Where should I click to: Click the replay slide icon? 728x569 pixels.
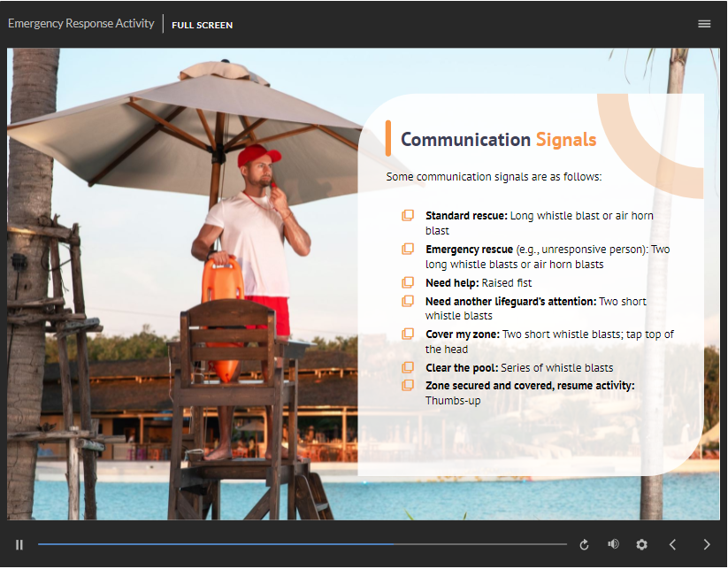(584, 545)
